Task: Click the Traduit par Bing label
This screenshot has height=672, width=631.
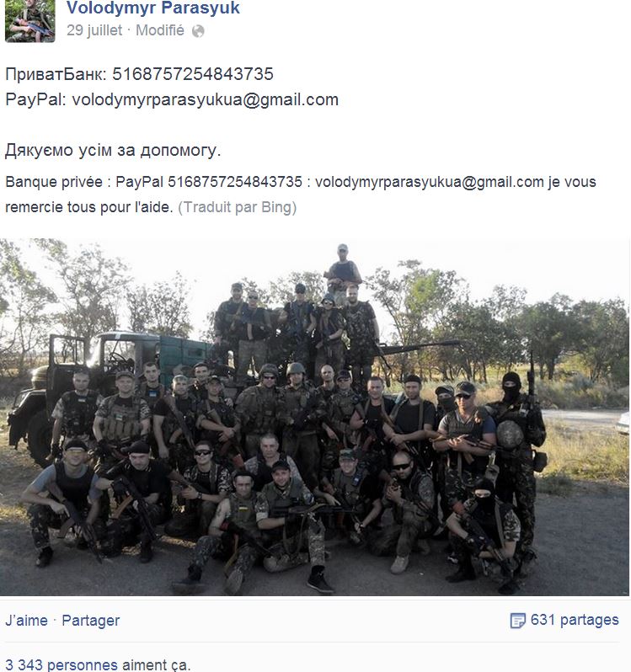Action: 237,207
